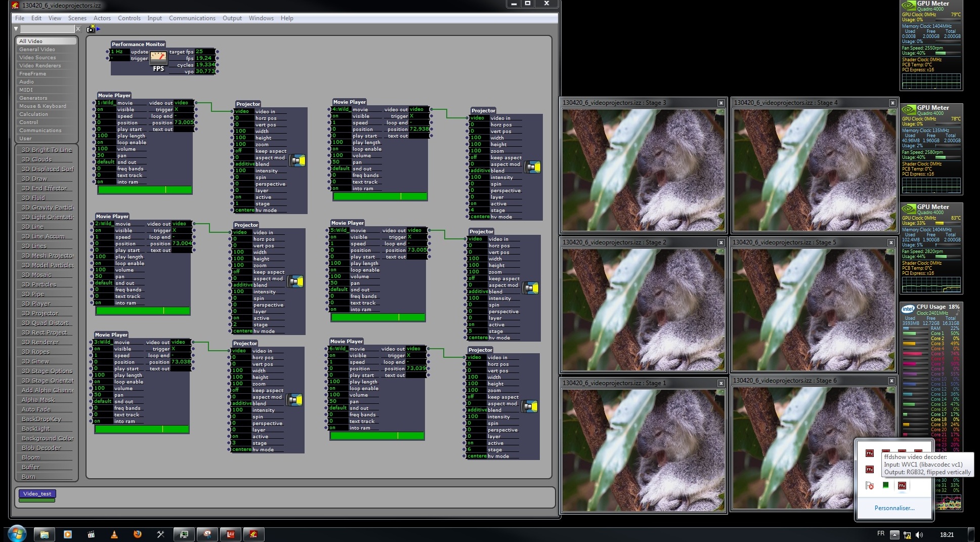Toggle loop enable 'on' of Movie Player 2:Wild
The width and height of the screenshot is (980, 542).
[104, 263]
